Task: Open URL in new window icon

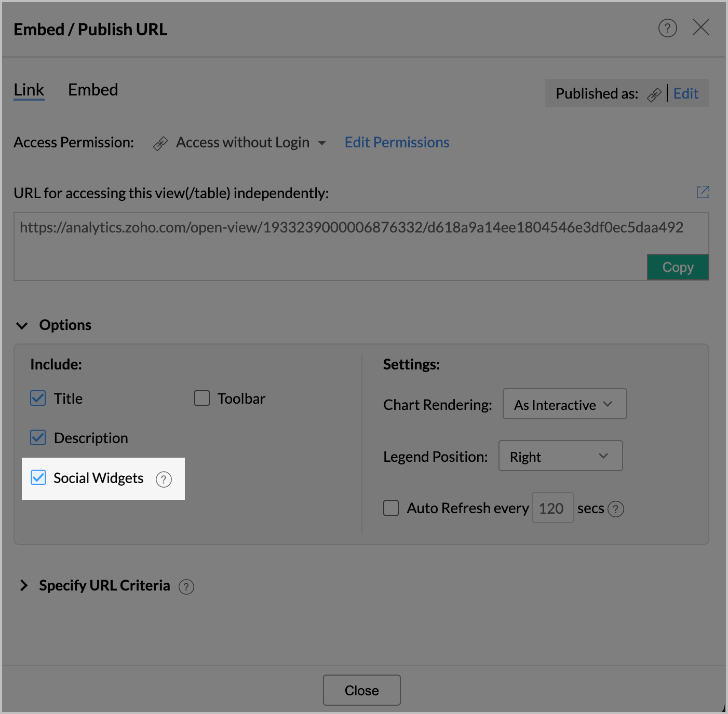Action: [703, 192]
